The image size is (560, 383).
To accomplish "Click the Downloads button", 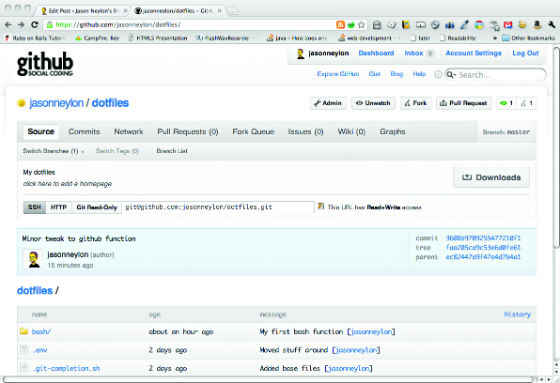I will click(x=491, y=178).
